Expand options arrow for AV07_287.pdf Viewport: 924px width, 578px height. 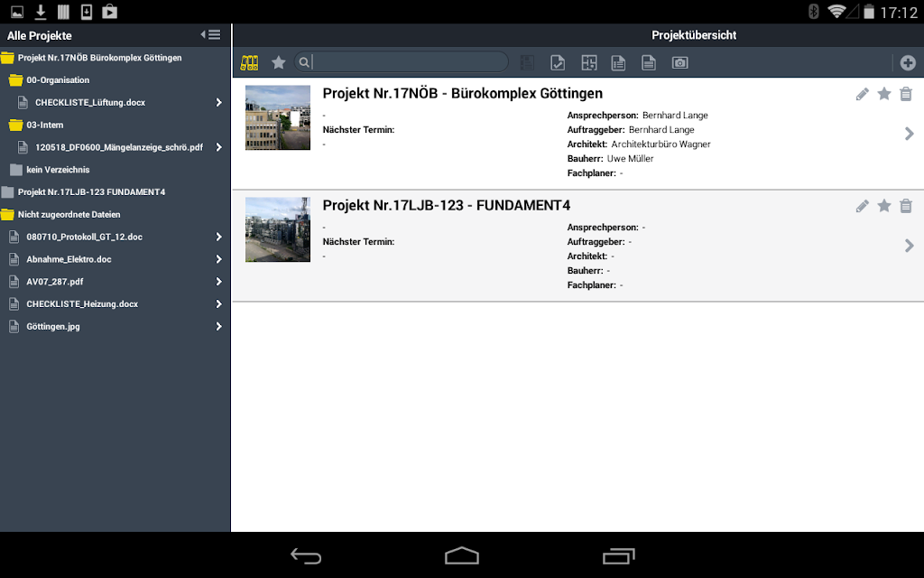(x=218, y=282)
